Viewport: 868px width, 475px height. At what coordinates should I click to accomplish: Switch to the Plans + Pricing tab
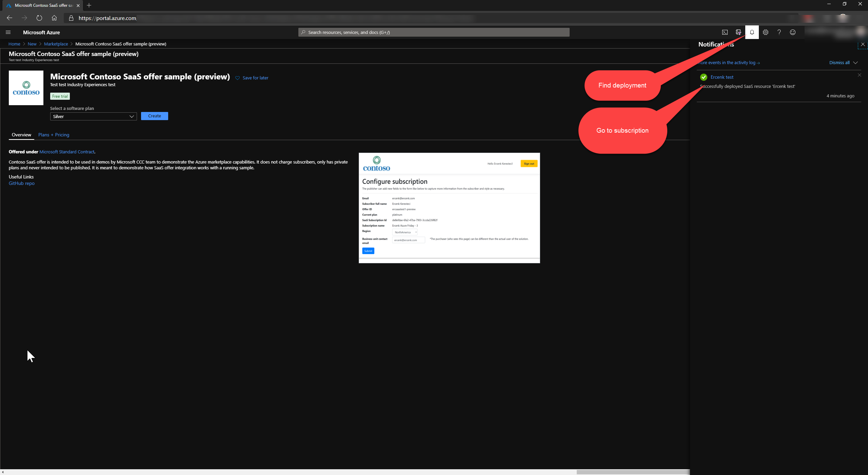(54, 135)
